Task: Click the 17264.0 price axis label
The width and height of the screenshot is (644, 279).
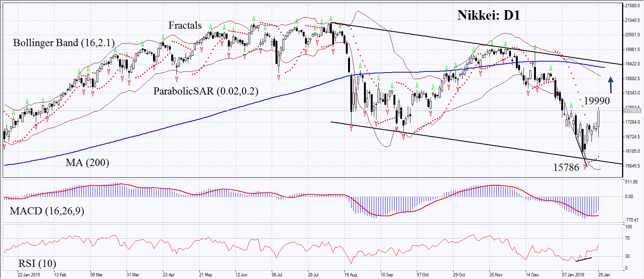Action: tap(632, 122)
